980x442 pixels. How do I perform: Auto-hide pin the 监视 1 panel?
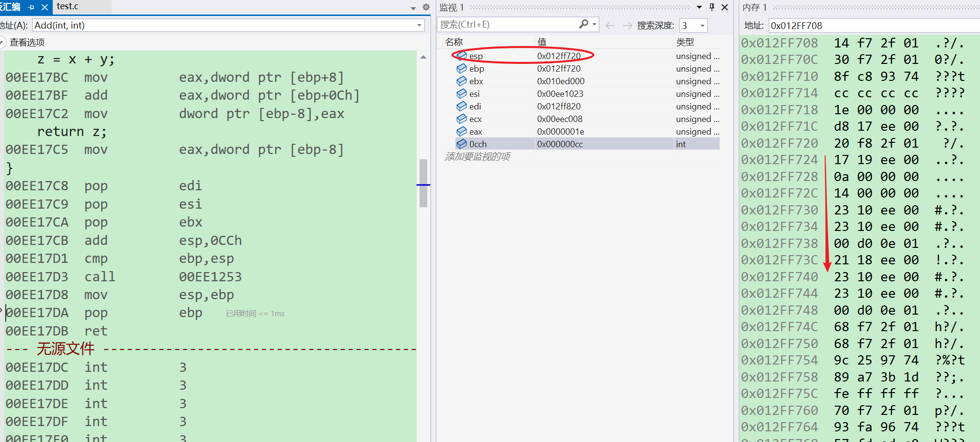click(712, 7)
